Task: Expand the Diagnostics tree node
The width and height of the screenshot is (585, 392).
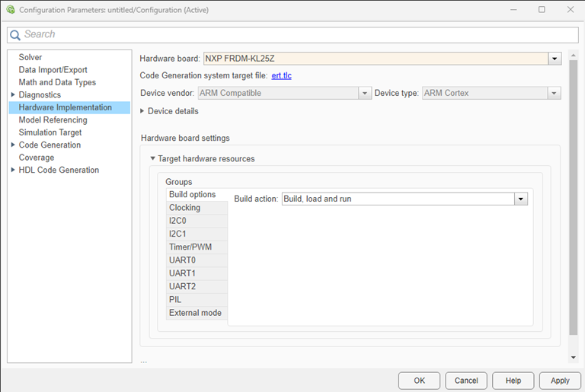Action: tap(13, 95)
